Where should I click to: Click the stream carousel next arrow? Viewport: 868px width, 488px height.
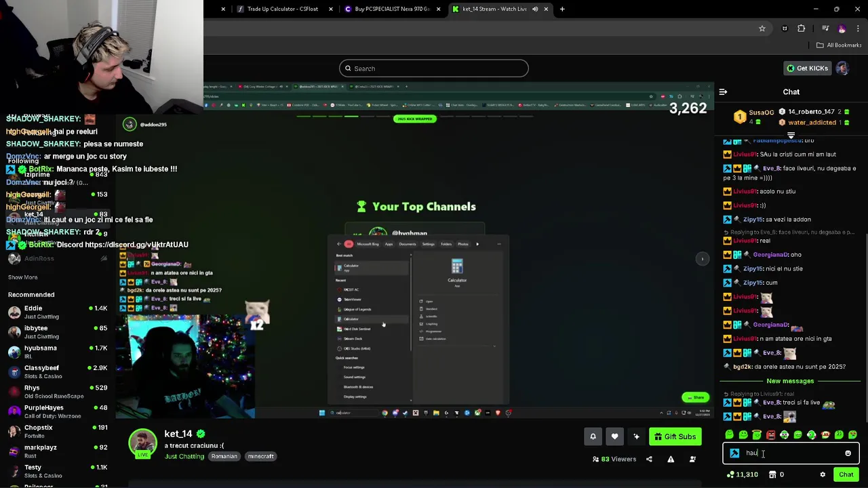pyautogui.click(x=703, y=258)
